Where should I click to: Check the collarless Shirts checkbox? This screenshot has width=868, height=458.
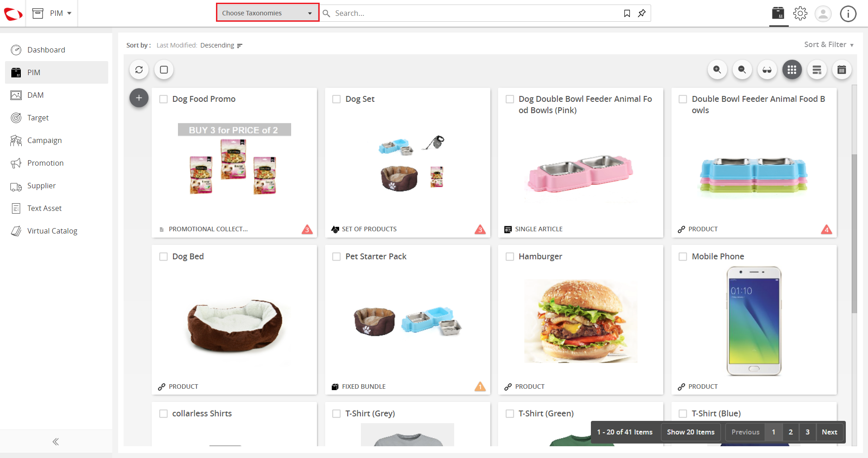[163, 414]
